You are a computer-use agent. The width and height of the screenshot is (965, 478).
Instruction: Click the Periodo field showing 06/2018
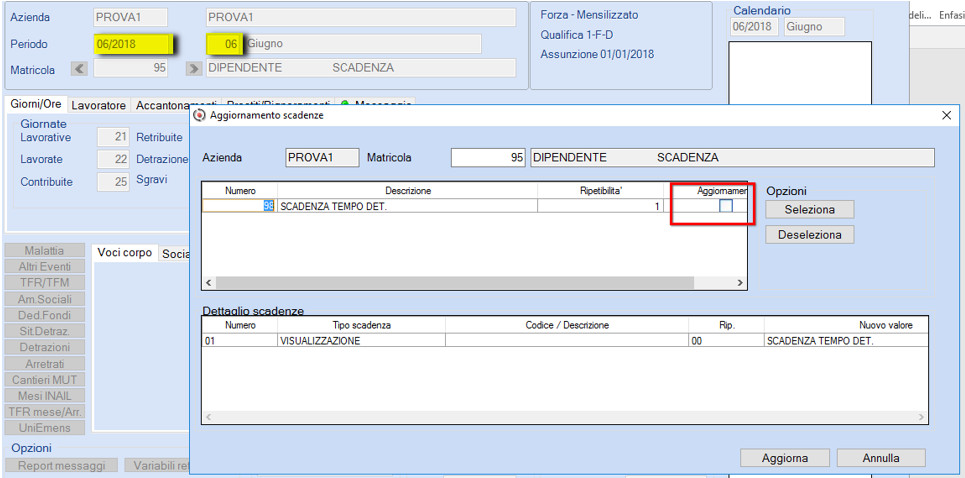132,44
